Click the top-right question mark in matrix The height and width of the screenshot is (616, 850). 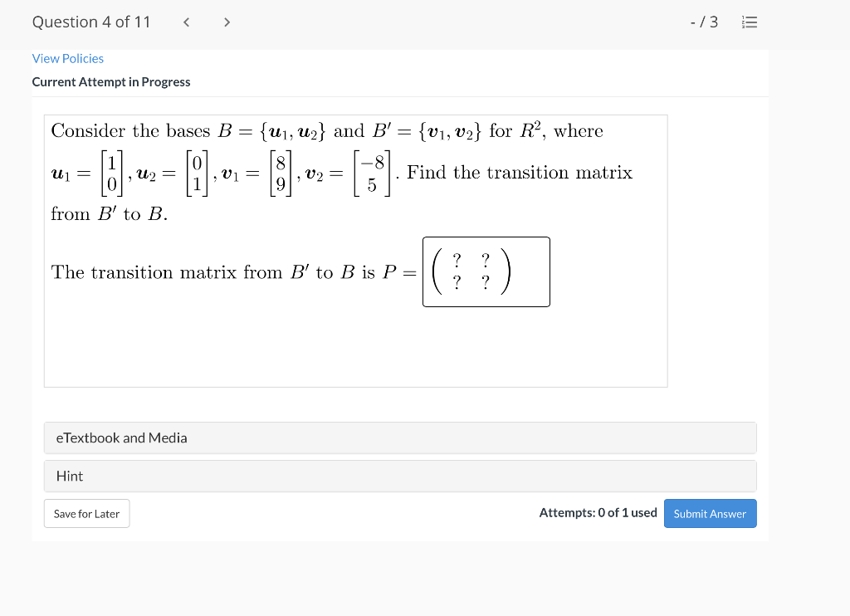click(484, 258)
